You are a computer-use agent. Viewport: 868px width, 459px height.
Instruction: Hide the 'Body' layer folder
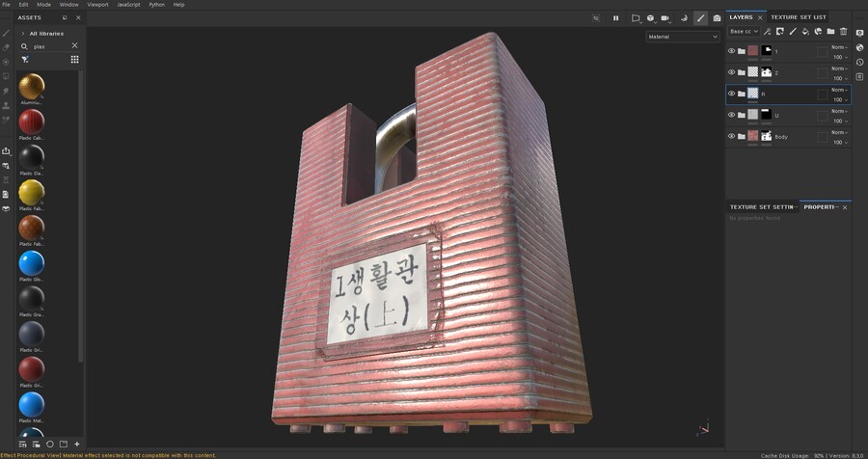(x=731, y=136)
